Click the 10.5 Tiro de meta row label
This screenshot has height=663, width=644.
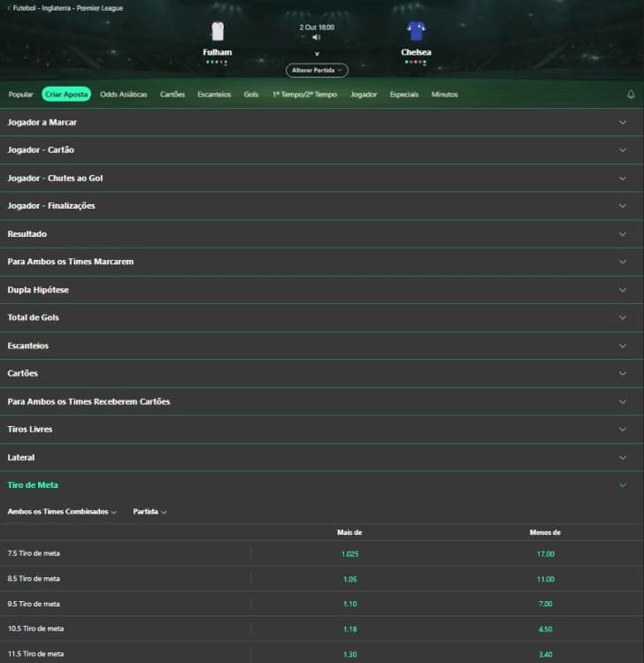pyautogui.click(x=36, y=629)
